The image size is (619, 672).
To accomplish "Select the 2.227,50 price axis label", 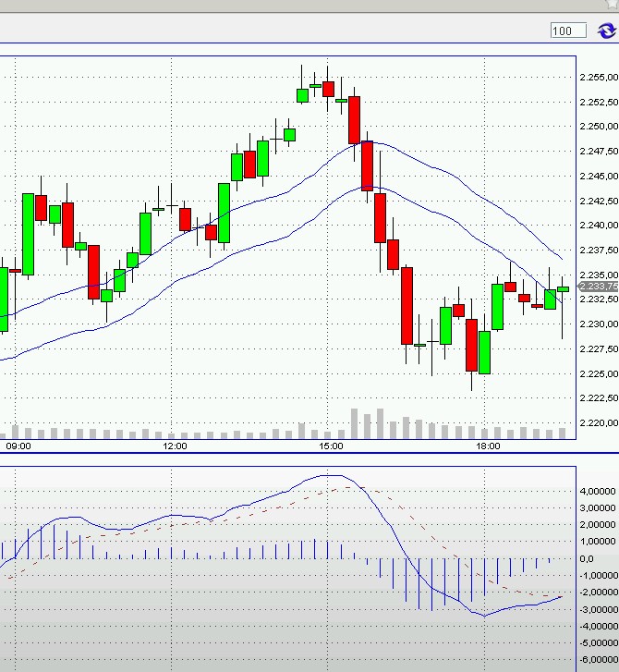I will tap(599, 349).
